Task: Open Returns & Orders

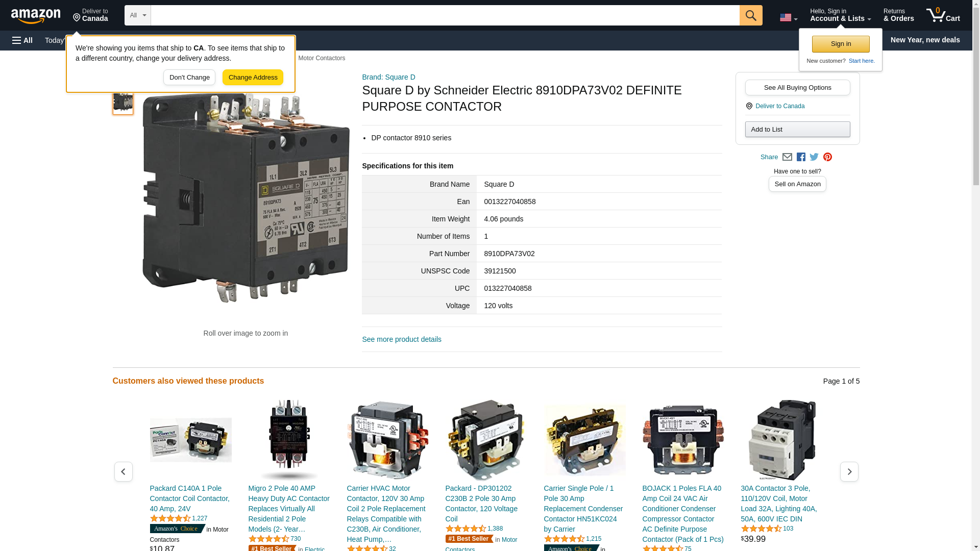Action: [898, 15]
